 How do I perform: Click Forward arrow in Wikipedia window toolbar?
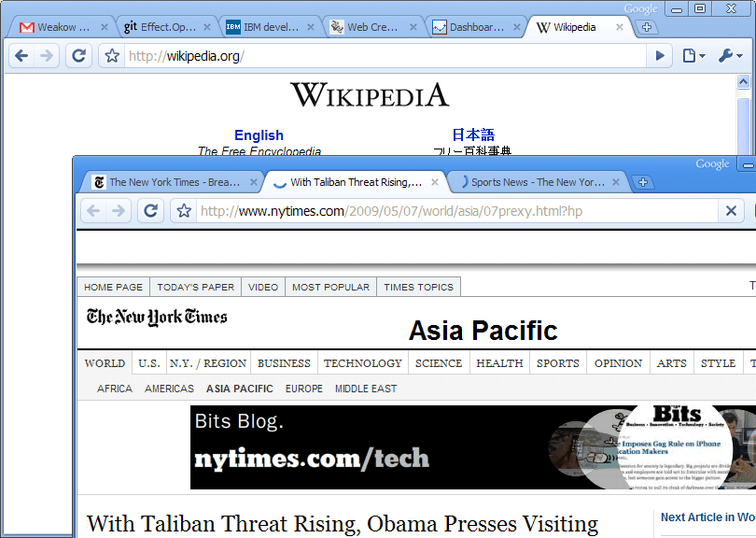coord(47,56)
